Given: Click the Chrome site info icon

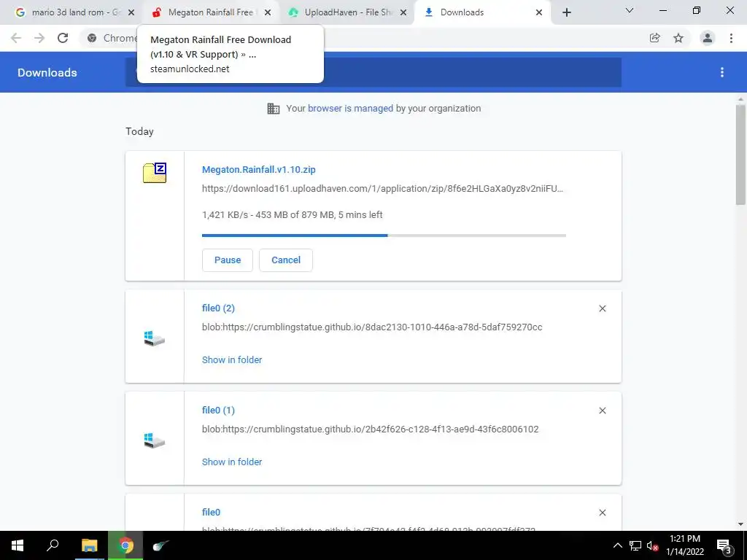Looking at the screenshot, I should pos(92,38).
